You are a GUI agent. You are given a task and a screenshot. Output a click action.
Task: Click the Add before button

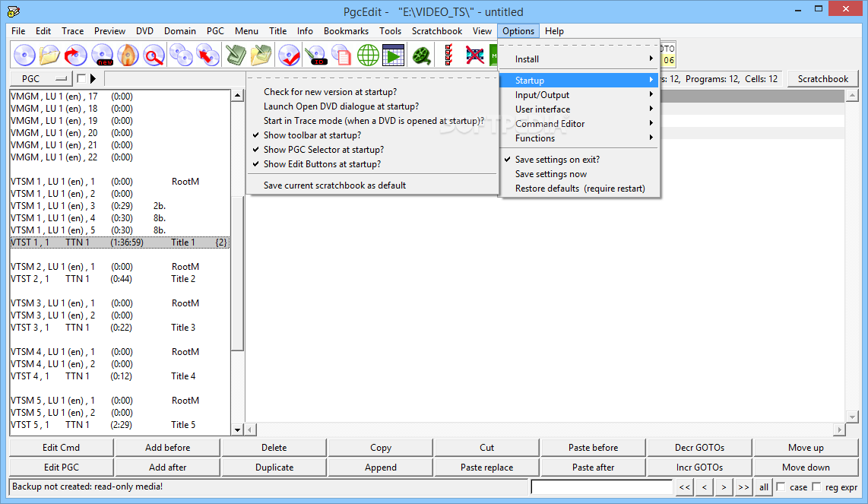click(x=168, y=448)
